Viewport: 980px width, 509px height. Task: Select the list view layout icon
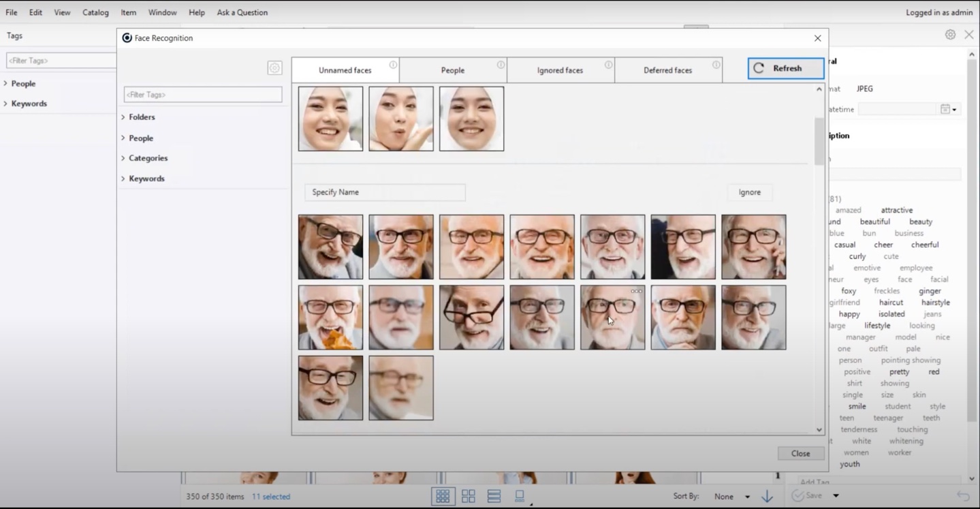494,496
